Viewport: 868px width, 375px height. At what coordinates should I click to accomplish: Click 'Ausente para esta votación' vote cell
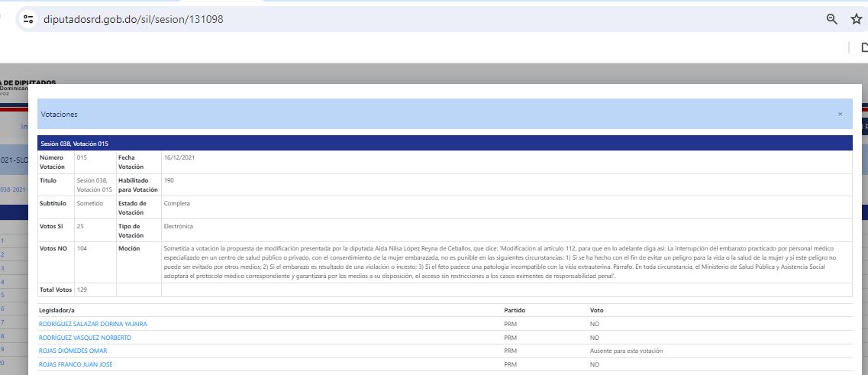(x=626, y=351)
